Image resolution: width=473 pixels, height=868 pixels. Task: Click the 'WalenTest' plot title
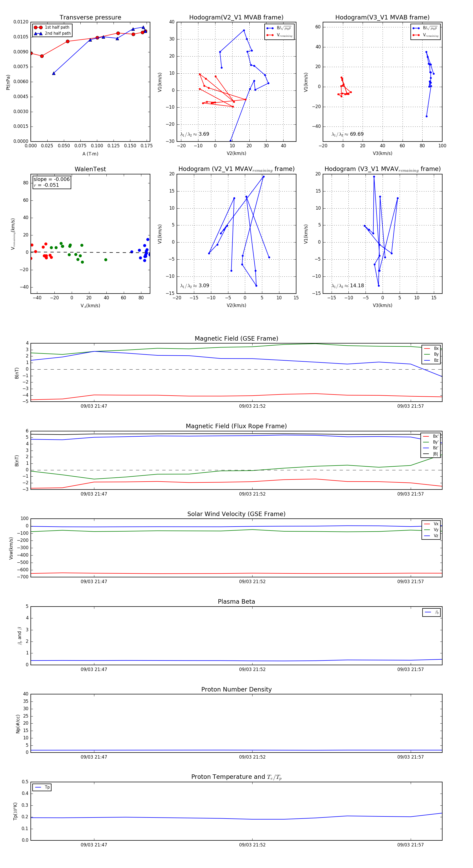click(90, 169)
